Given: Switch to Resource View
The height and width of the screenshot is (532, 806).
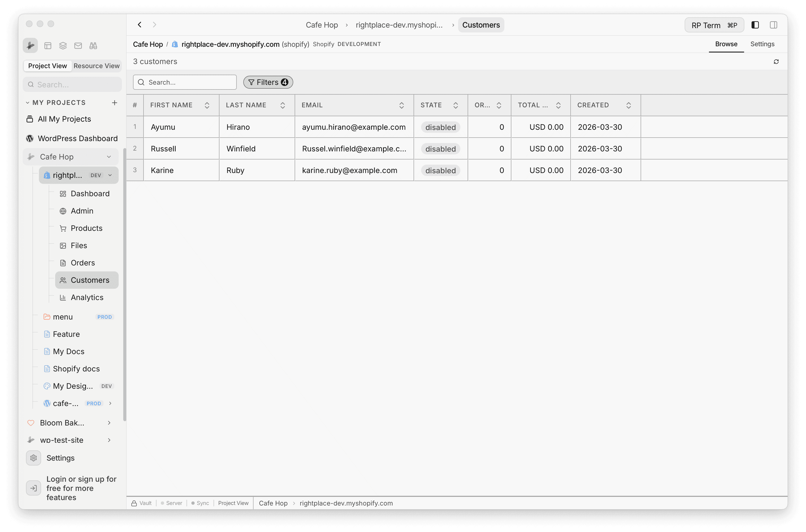Looking at the screenshot, I should pos(96,65).
